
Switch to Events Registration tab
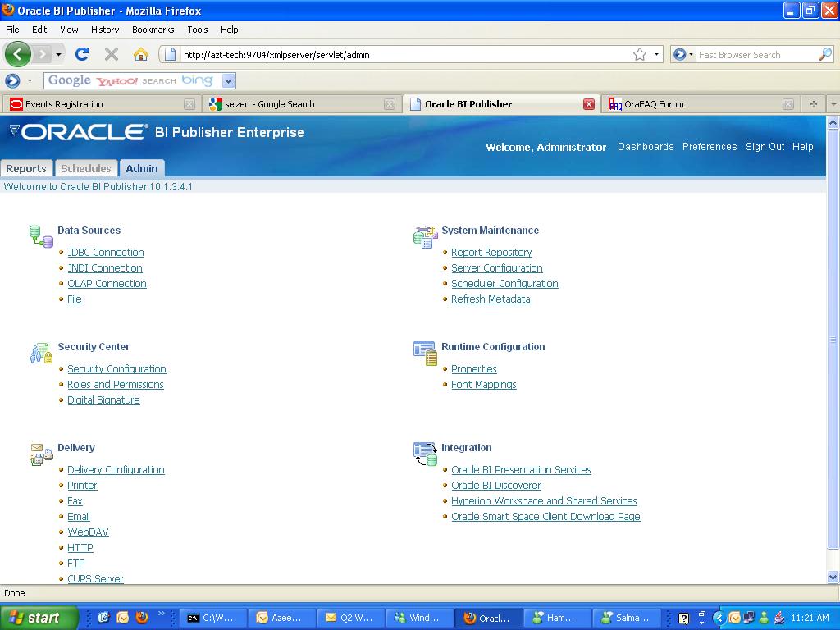tap(101, 104)
